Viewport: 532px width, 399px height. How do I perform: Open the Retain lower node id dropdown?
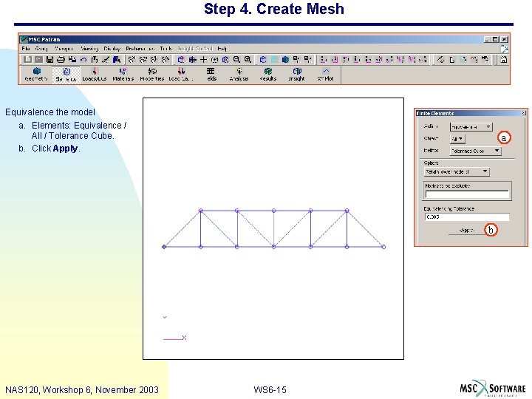457,171
